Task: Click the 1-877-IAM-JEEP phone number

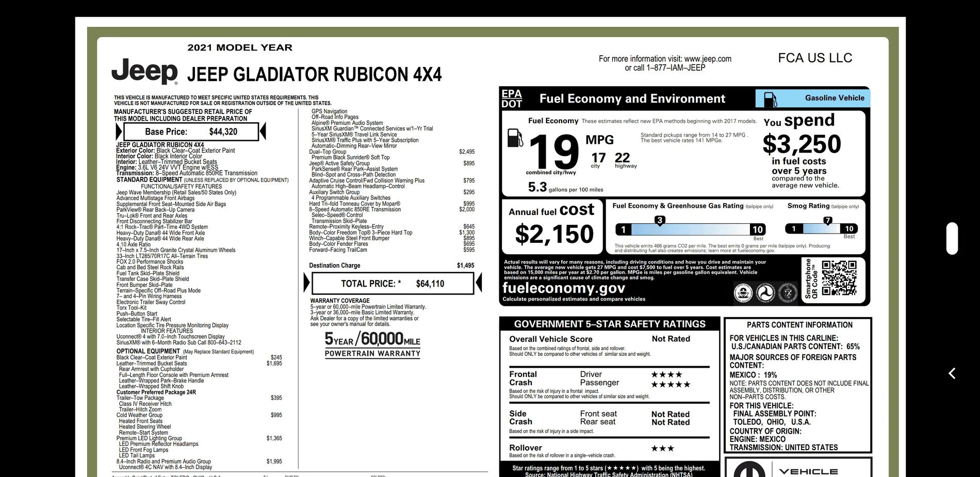Action: (x=676, y=68)
